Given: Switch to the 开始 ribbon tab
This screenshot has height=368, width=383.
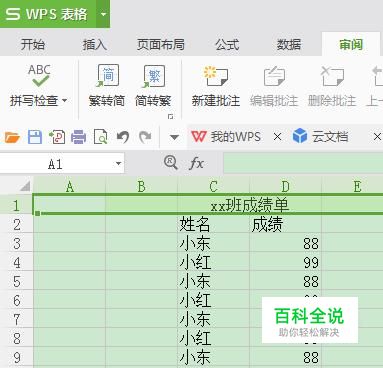Looking at the screenshot, I should 33,44.
